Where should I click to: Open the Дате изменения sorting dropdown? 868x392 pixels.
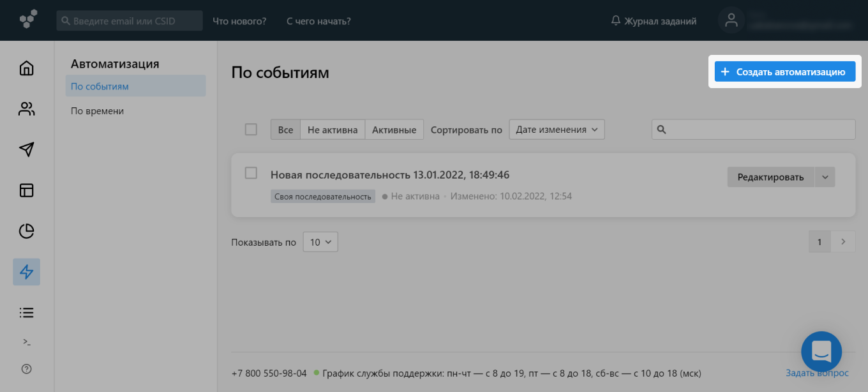556,129
